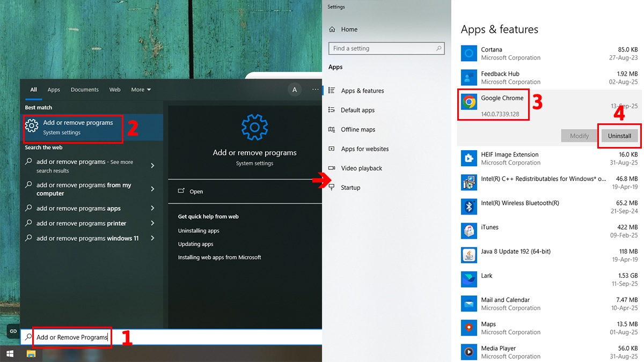Open Startup via its sidebar icon
This screenshot has height=362, width=644.
tap(332, 187)
